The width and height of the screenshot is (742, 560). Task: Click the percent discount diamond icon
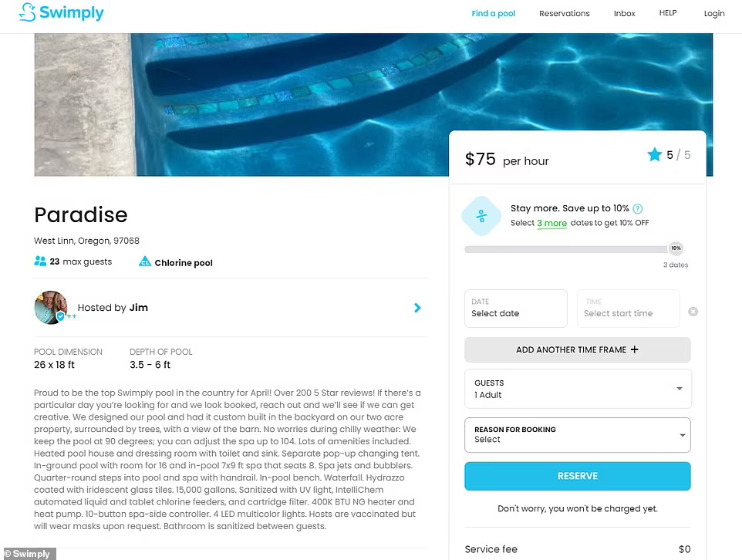click(x=481, y=216)
